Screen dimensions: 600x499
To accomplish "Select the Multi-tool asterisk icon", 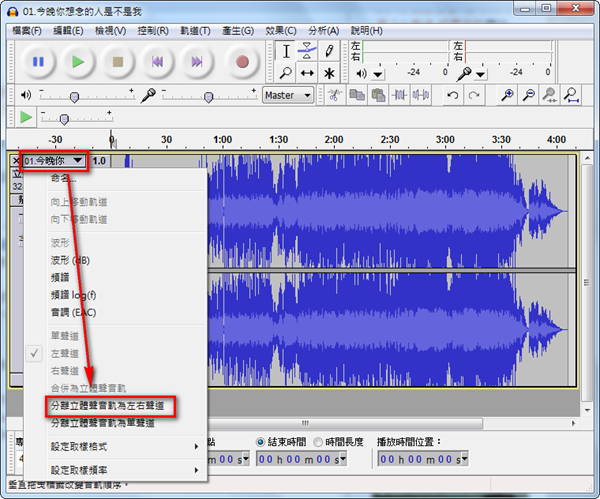I will click(x=329, y=73).
